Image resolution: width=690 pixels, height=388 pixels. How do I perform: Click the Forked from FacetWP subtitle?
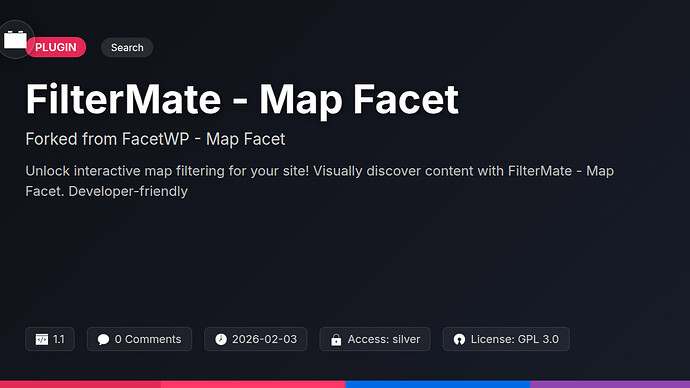pyautogui.click(x=155, y=139)
